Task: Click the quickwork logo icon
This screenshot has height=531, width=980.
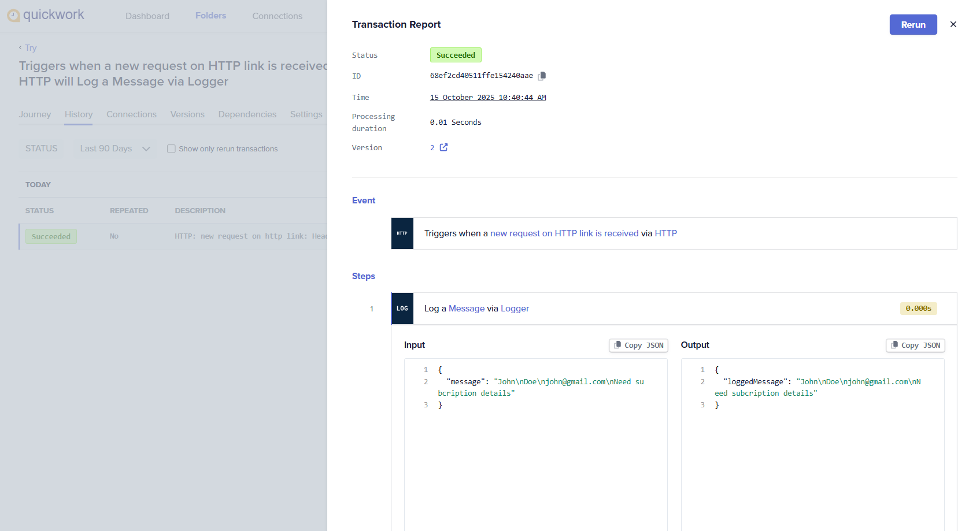Action: 13,16
